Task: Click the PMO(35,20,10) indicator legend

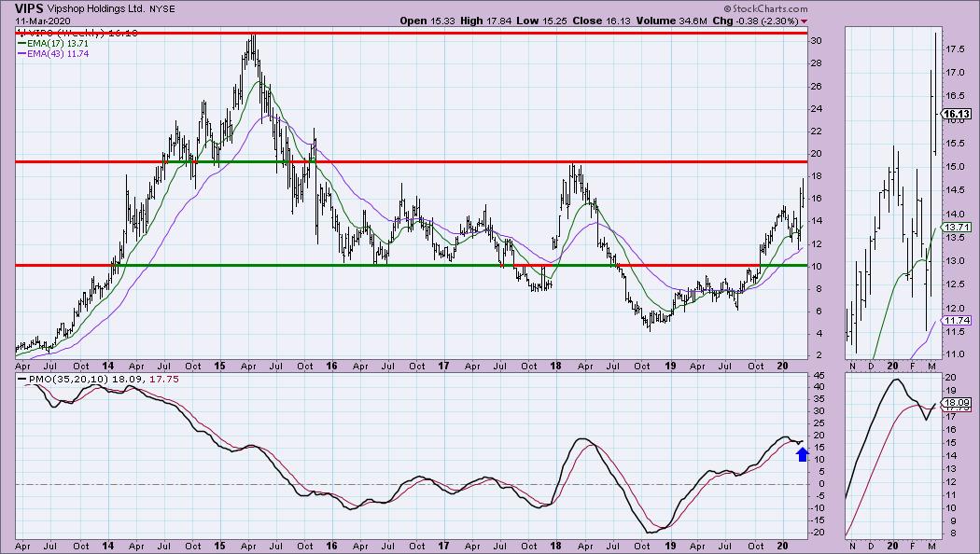Action: point(99,379)
